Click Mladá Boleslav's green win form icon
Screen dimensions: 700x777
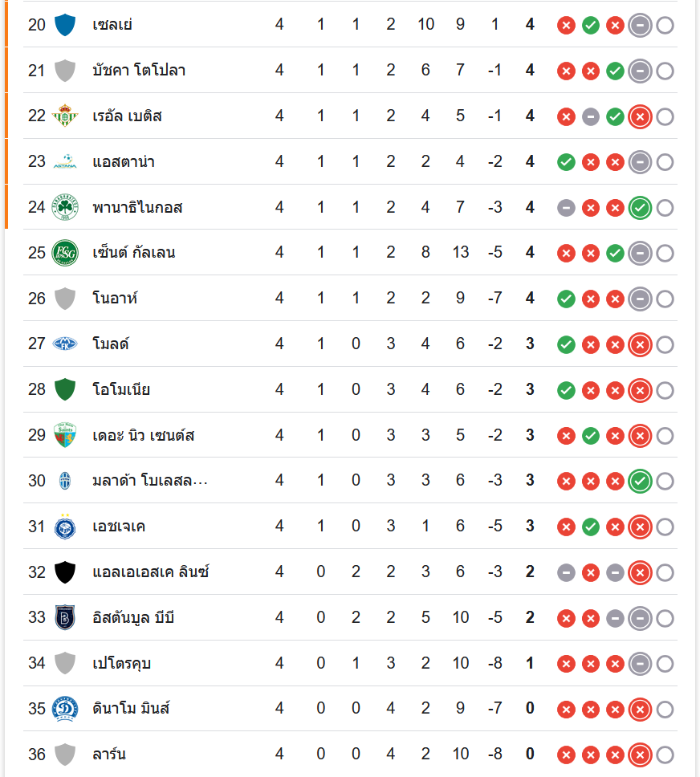click(x=640, y=482)
